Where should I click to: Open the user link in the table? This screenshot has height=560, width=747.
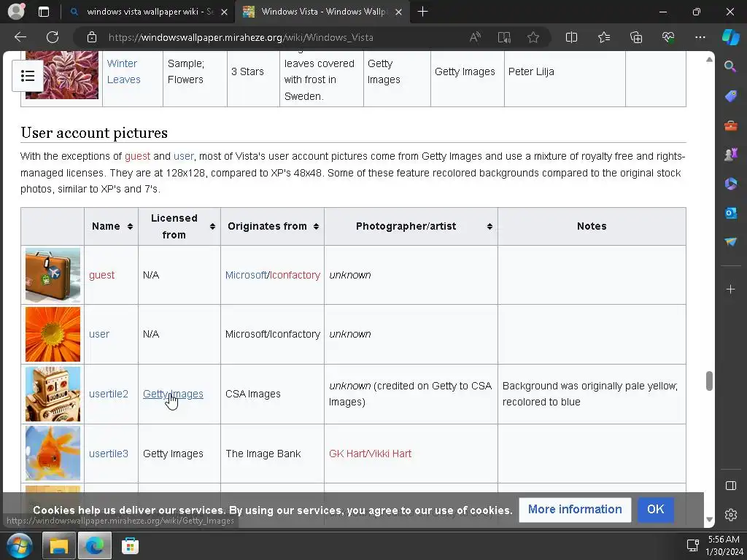[x=98, y=334]
